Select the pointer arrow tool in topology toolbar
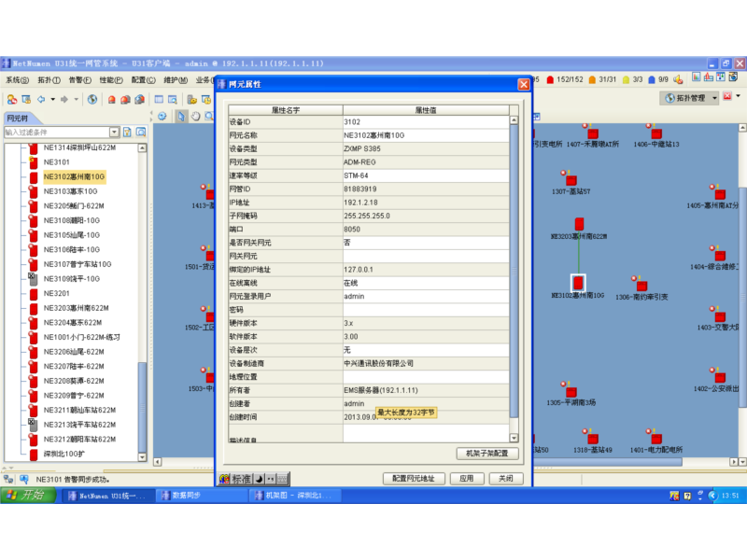 pyautogui.click(x=181, y=117)
